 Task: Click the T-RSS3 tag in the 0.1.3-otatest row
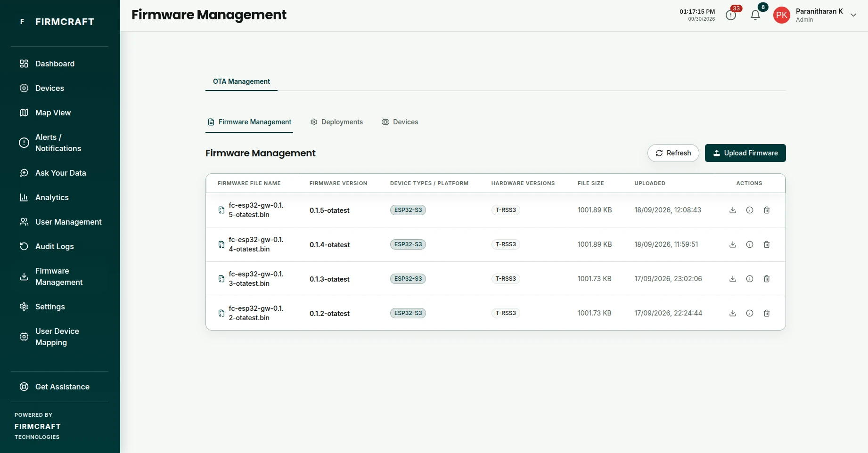[506, 279]
